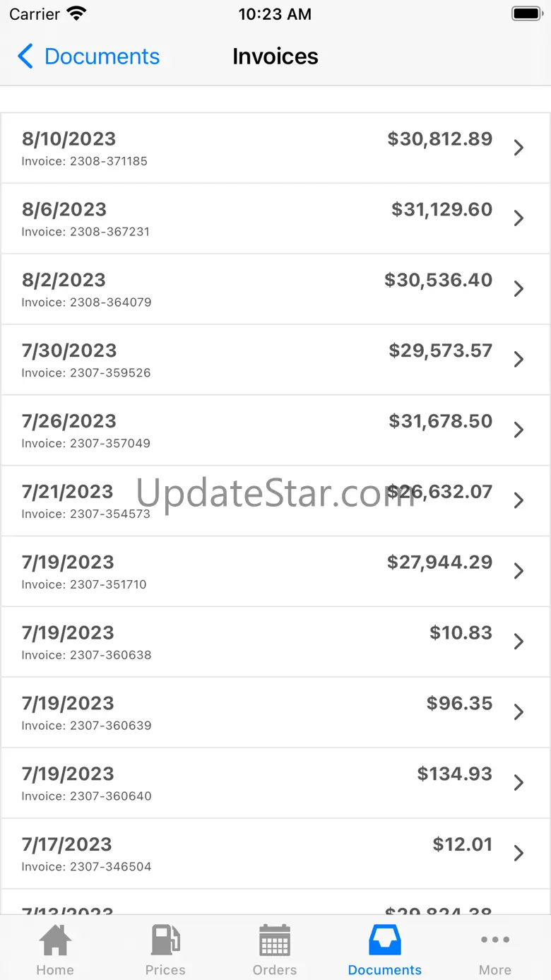Tap the back arrow icon
This screenshot has width=551, height=980.
tap(25, 57)
